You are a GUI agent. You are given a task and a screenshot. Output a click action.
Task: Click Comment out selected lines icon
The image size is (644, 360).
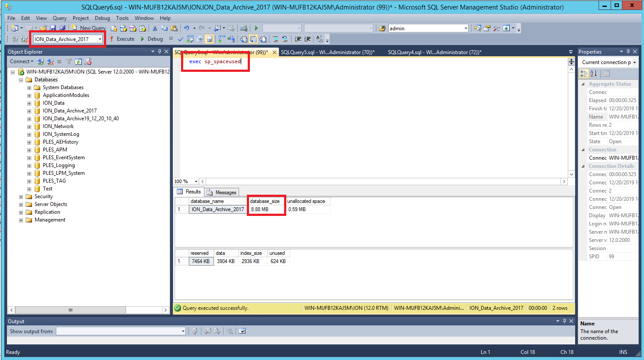click(x=275, y=39)
